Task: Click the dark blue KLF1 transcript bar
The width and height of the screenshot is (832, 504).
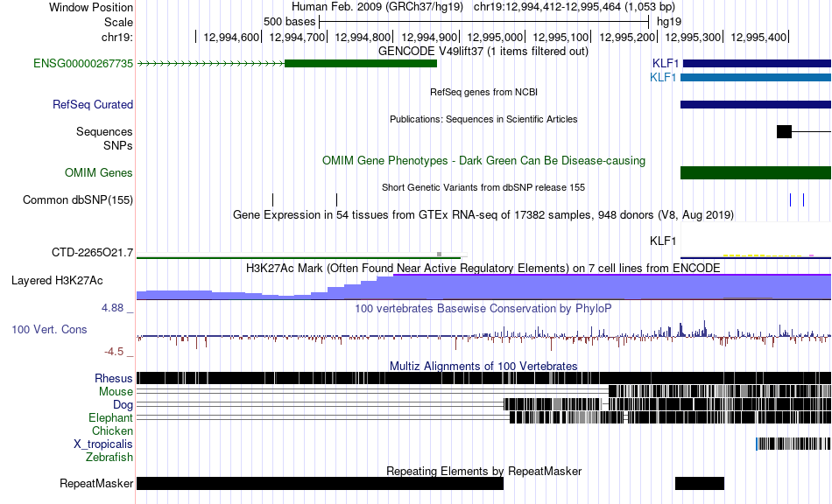Action: tap(758, 64)
